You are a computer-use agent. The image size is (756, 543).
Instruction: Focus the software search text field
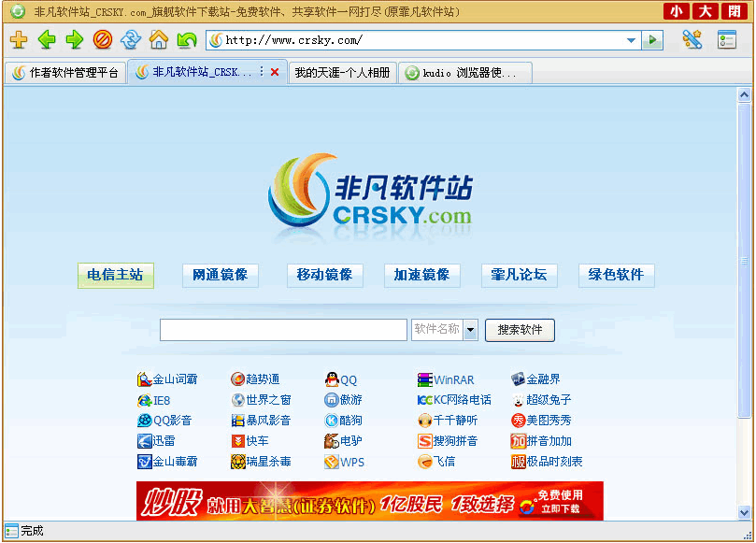tap(283, 330)
